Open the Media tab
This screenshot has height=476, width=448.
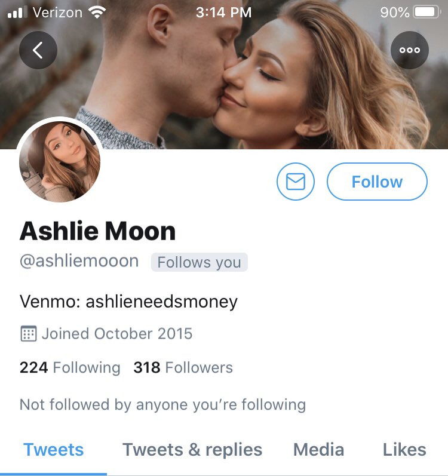pyautogui.click(x=319, y=450)
